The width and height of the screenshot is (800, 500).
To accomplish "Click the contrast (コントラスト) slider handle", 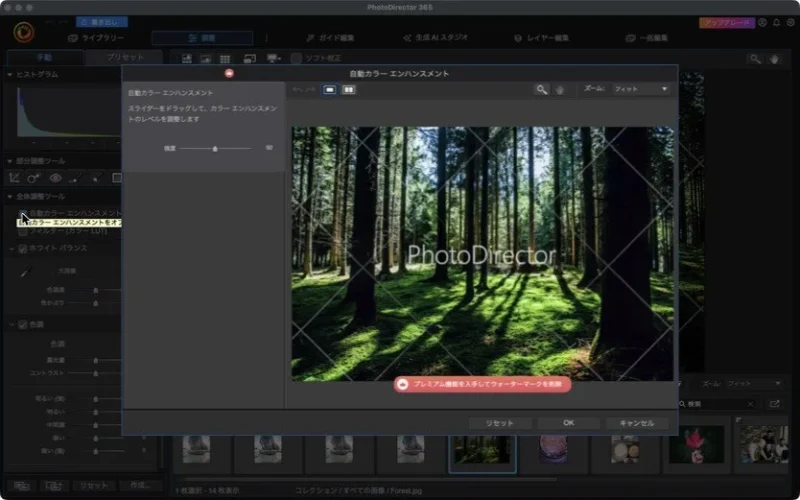I will 95,373.
